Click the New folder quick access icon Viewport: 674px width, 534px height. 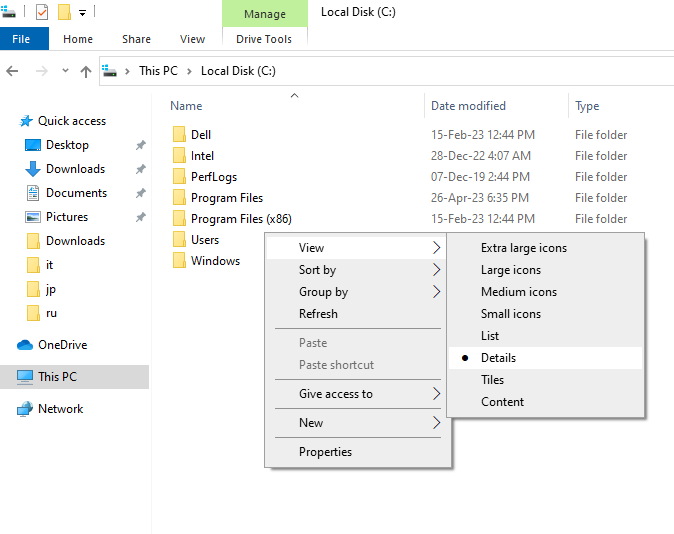click(x=64, y=12)
